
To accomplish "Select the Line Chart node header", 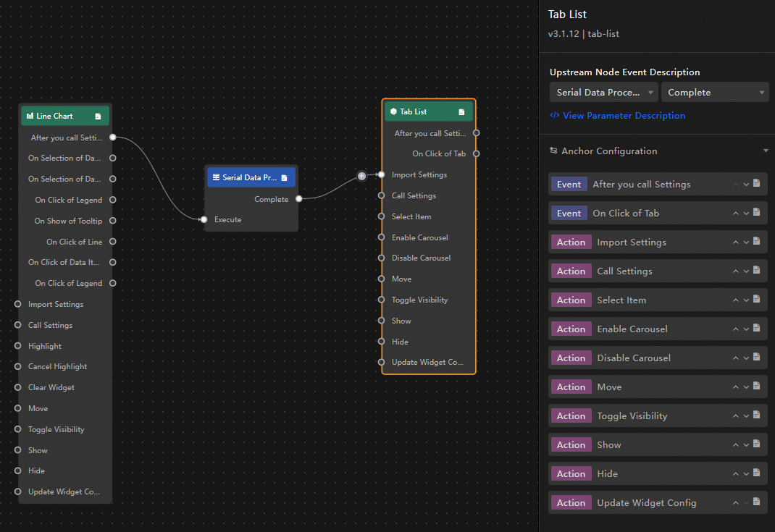I will [64, 116].
